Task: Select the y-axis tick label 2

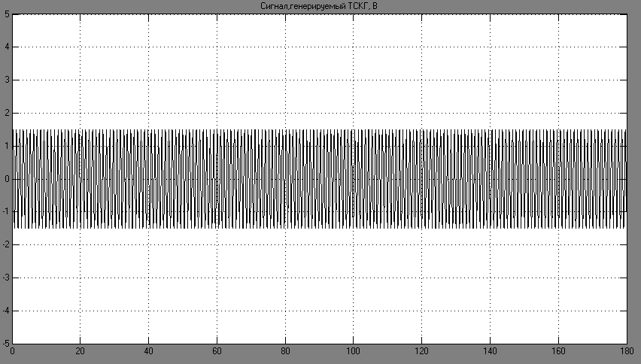Action: coord(7,113)
